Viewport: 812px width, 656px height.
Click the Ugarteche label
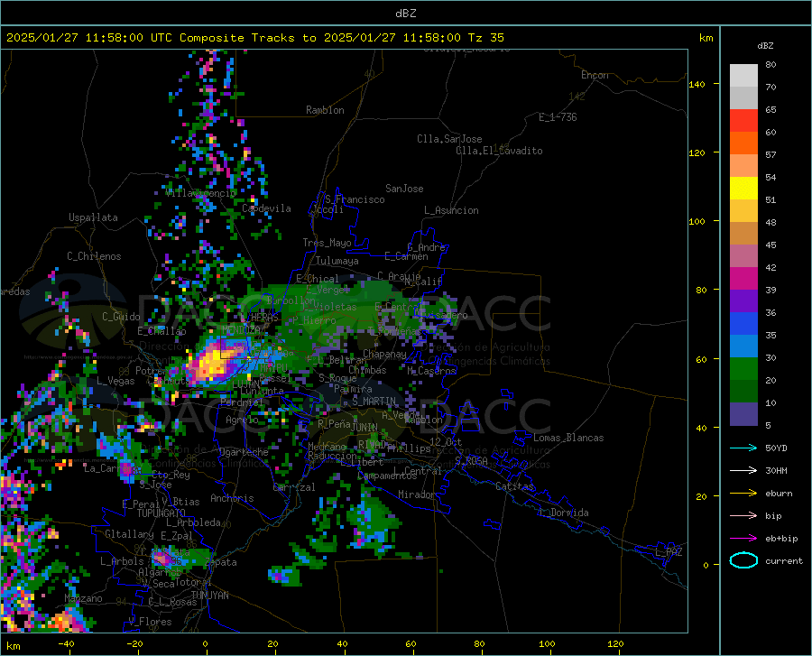click(x=244, y=452)
